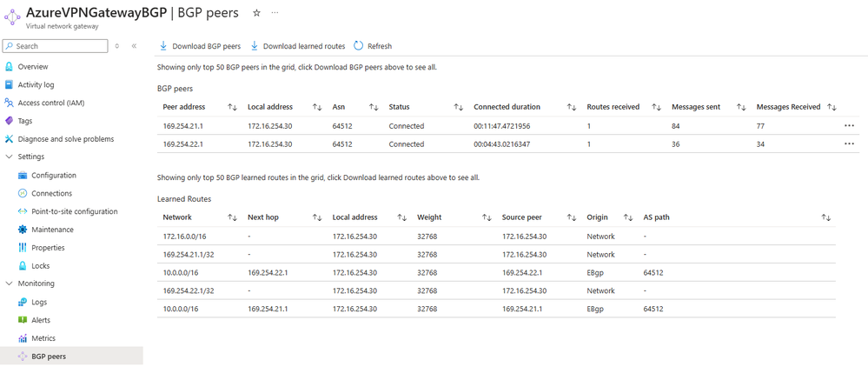
Task: Open Connections under Settings
Action: coord(51,193)
